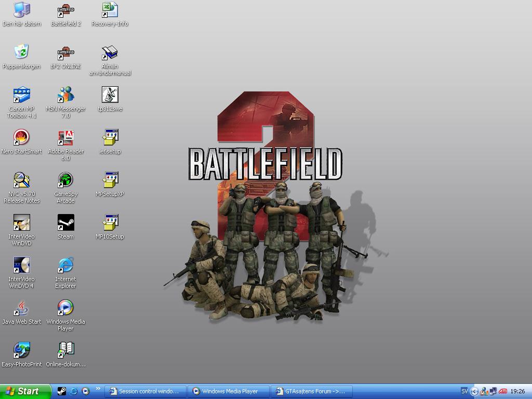Open the SV language bar indicator
The image size is (532, 399).
[464, 391]
